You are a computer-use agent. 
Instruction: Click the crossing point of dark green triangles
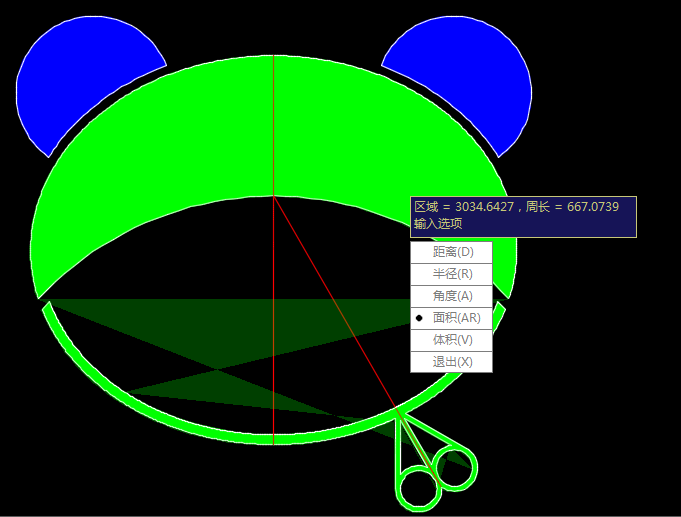pos(217,371)
